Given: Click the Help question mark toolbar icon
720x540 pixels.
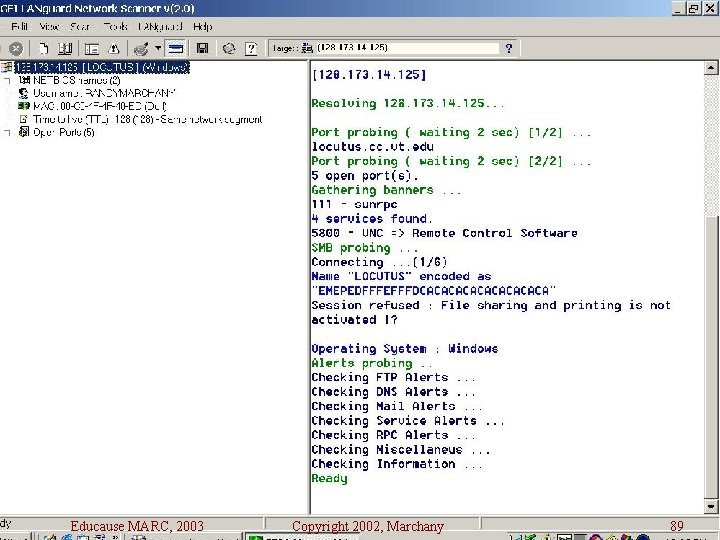Looking at the screenshot, I should (x=251, y=48).
